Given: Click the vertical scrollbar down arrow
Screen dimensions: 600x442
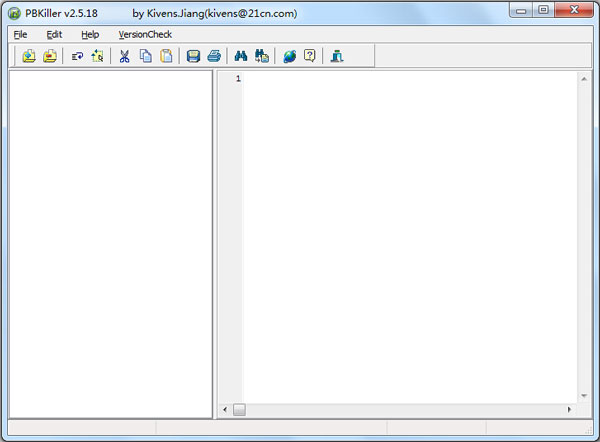Looking at the screenshot, I should click(x=584, y=395).
